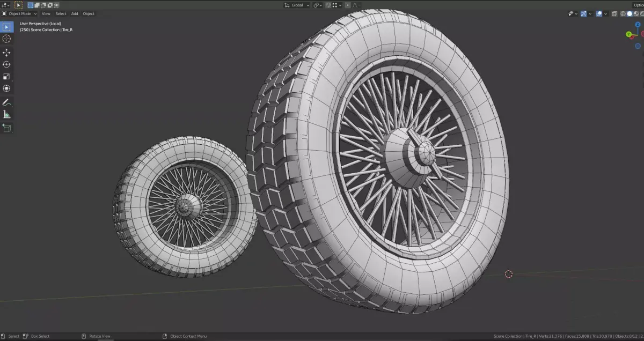Toggle X-Ray viewport mode
644x341 pixels.
(614, 13)
